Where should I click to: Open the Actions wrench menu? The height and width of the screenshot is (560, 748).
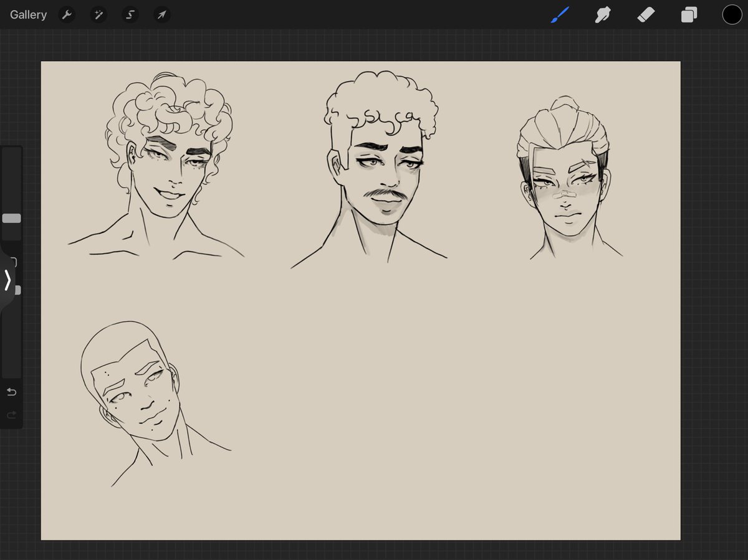coord(67,14)
